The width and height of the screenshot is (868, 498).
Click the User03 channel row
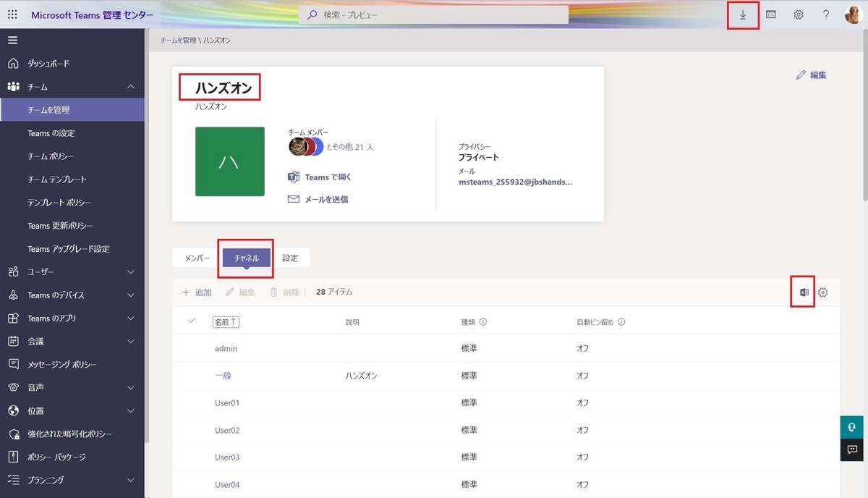[506, 457]
